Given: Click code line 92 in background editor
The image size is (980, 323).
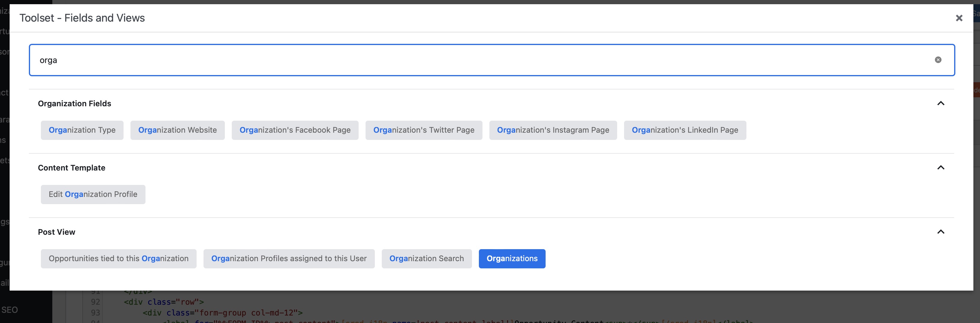Looking at the screenshot, I should (164, 302).
